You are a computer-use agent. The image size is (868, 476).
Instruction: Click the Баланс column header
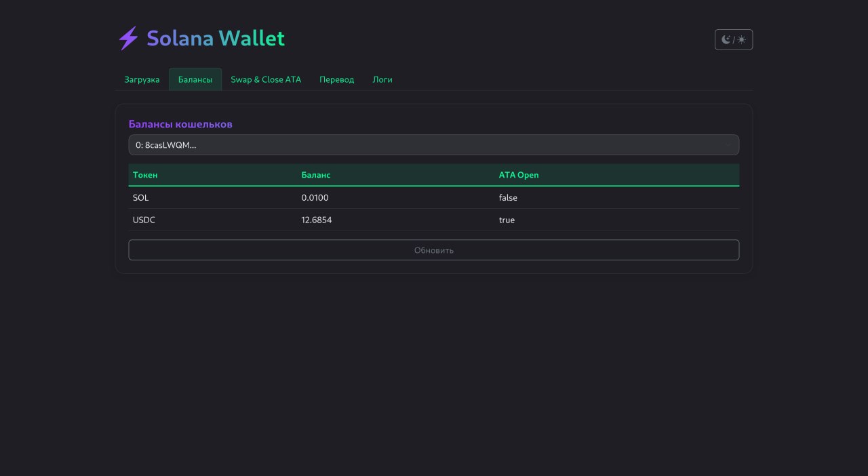pos(316,175)
